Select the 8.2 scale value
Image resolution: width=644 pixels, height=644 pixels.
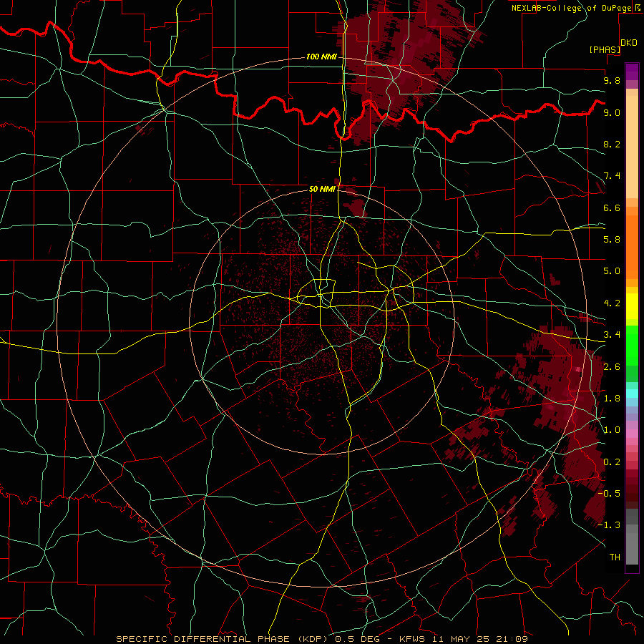point(612,144)
